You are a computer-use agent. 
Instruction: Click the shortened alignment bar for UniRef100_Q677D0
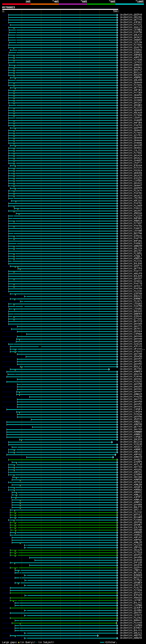(x=60, y=369)
